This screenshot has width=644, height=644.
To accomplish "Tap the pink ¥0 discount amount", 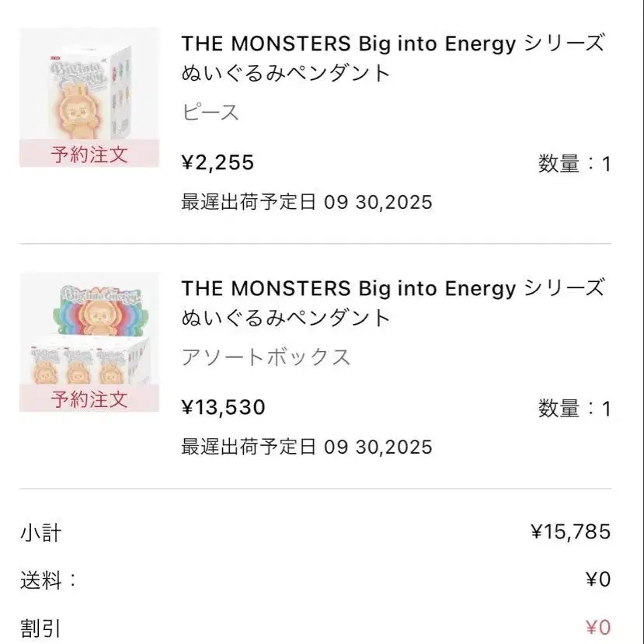I will (598, 628).
